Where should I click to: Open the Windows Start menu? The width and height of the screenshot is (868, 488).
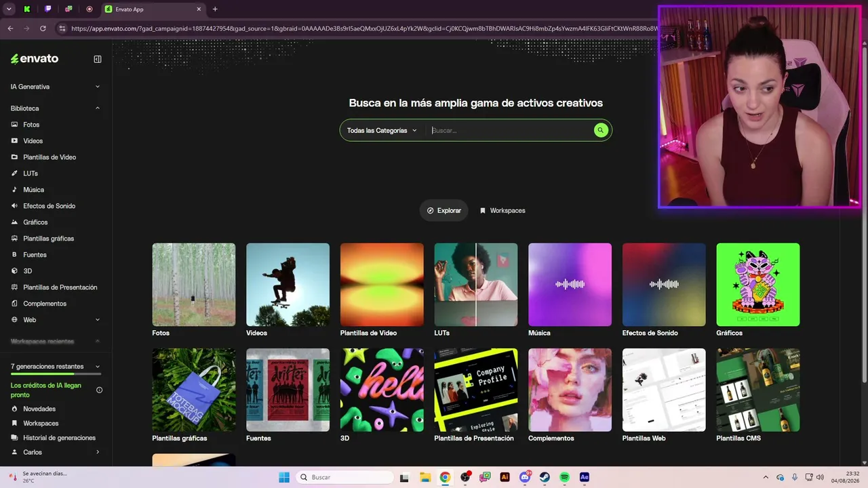(x=284, y=477)
